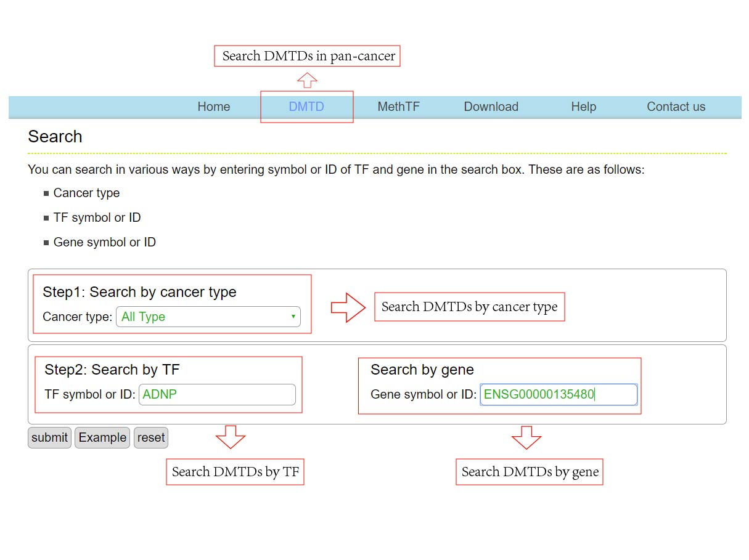
Task: Click the red up arrow above DMTD
Action: 307,80
